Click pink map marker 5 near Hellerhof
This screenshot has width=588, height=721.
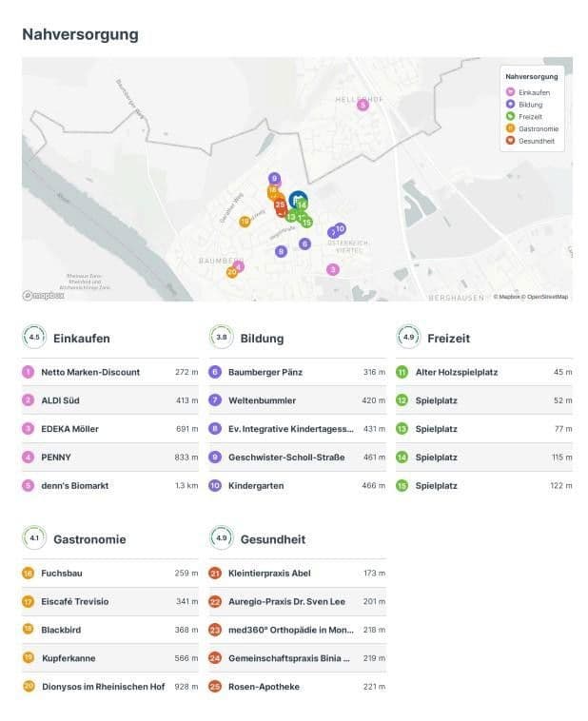[363, 105]
